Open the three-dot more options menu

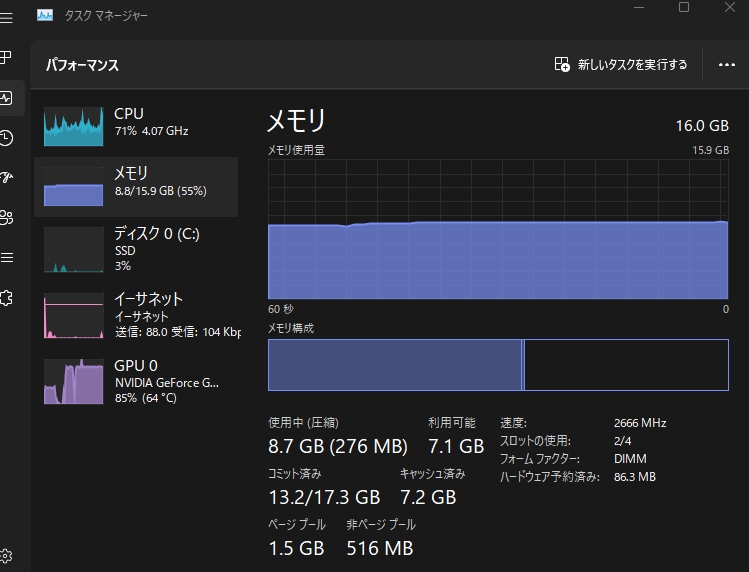[x=727, y=65]
